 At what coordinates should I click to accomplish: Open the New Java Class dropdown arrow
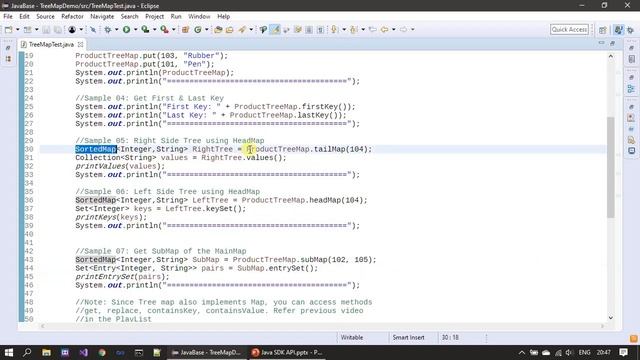click(207, 30)
